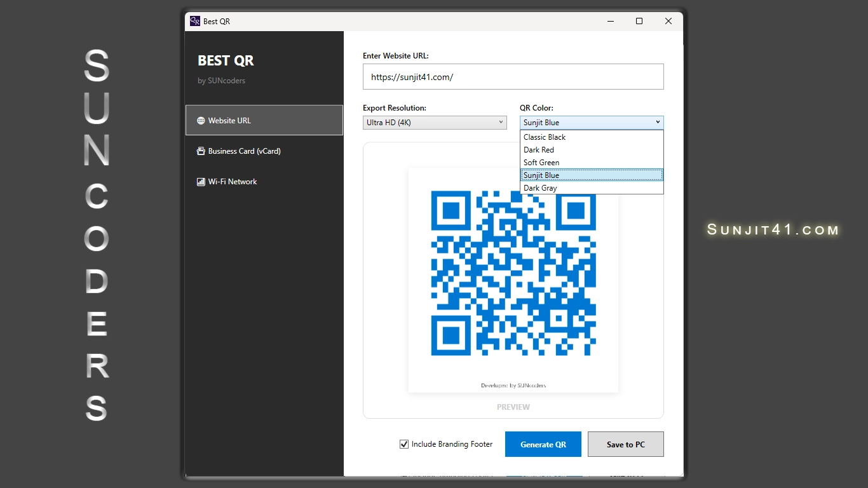868x488 pixels.
Task: Open the Export Resolution dropdown
Action: tap(435, 123)
